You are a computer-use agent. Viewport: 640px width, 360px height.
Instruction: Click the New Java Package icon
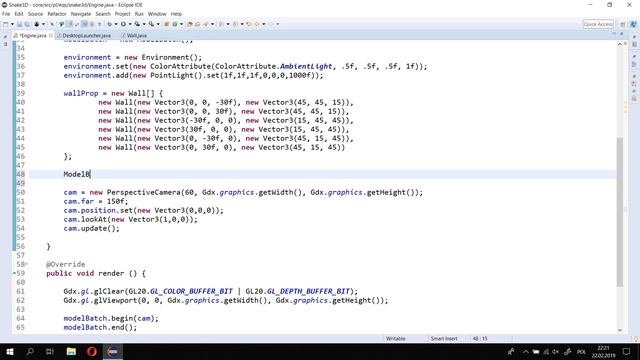(x=166, y=24)
